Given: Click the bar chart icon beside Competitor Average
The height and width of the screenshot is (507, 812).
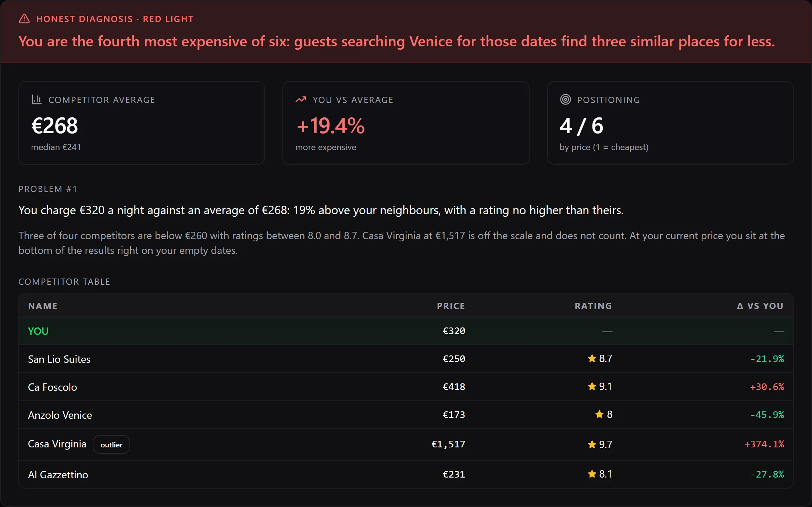Looking at the screenshot, I should click(x=36, y=99).
